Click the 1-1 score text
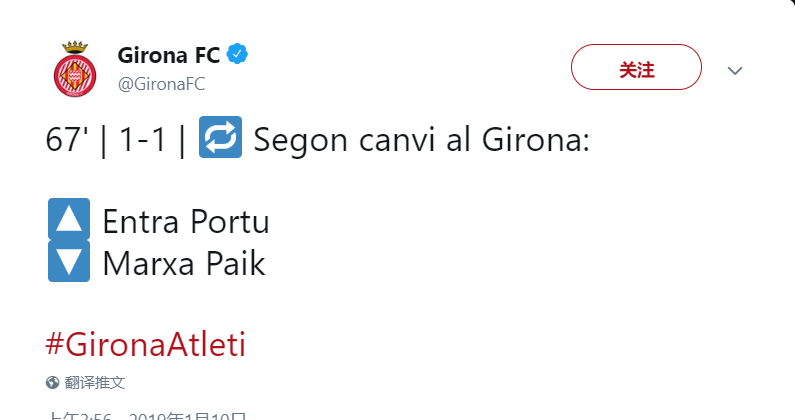 [x=142, y=139]
